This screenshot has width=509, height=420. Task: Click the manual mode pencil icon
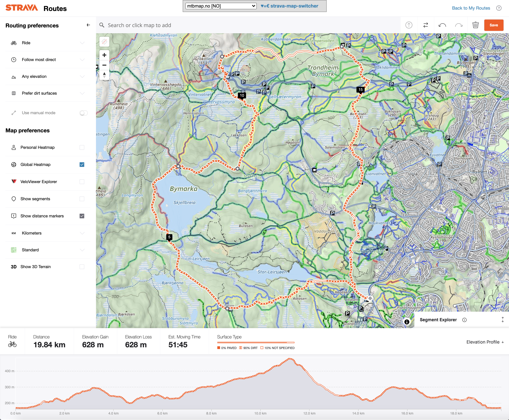tap(14, 113)
